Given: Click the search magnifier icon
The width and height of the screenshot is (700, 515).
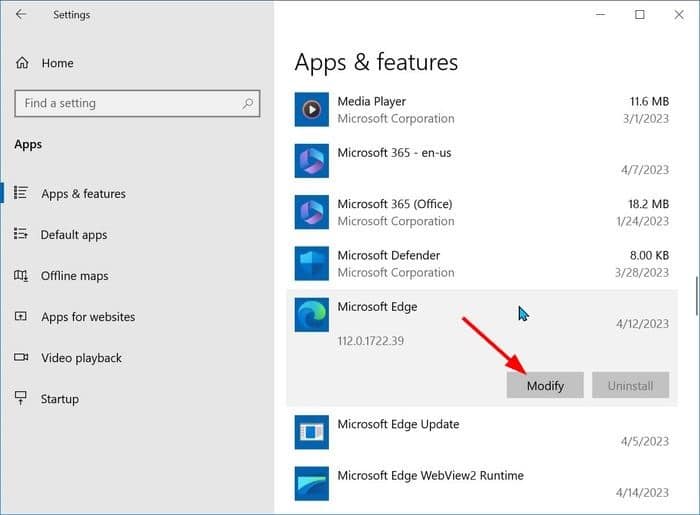Looking at the screenshot, I should pyautogui.click(x=247, y=104).
